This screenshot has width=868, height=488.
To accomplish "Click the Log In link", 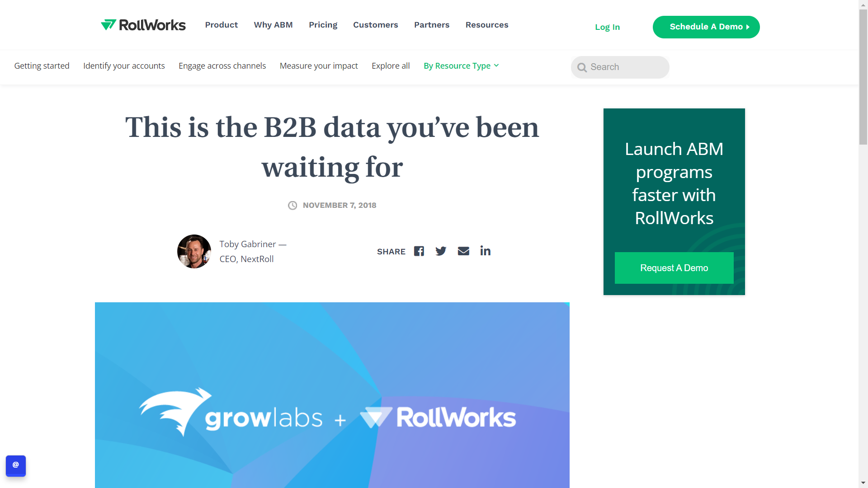I will click(608, 27).
